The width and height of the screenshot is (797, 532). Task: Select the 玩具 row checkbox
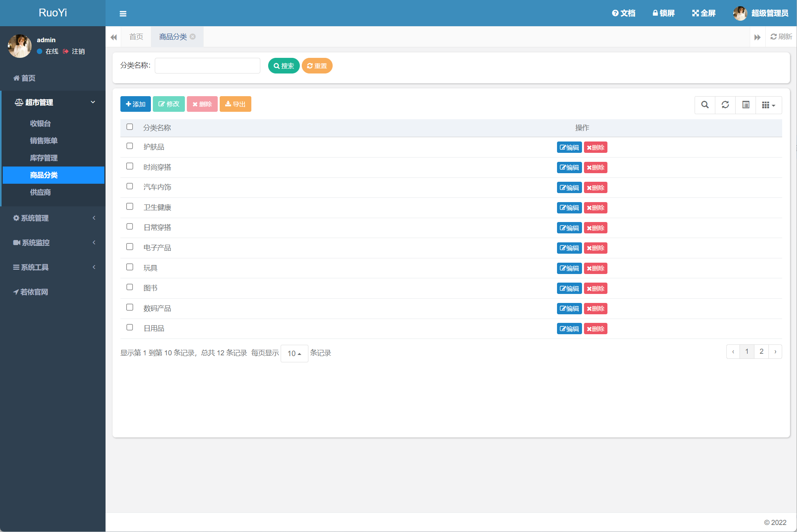point(130,267)
